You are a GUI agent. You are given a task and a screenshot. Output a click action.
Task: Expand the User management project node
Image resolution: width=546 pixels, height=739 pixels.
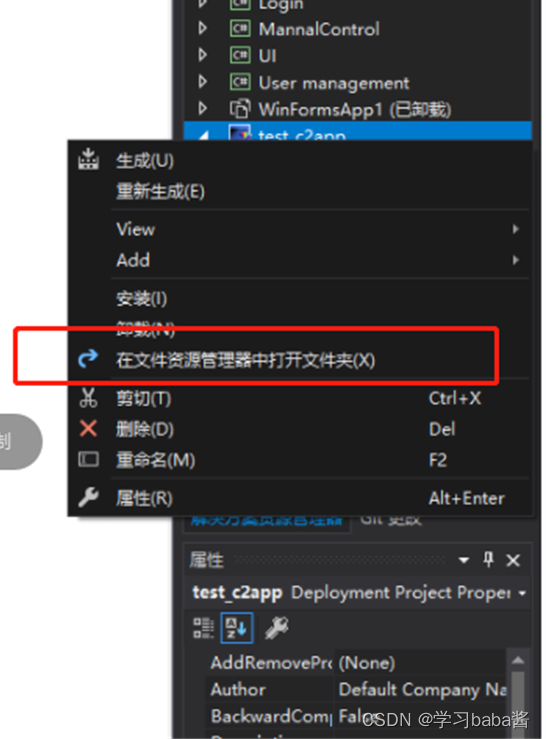pyautogui.click(x=203, y=82)
